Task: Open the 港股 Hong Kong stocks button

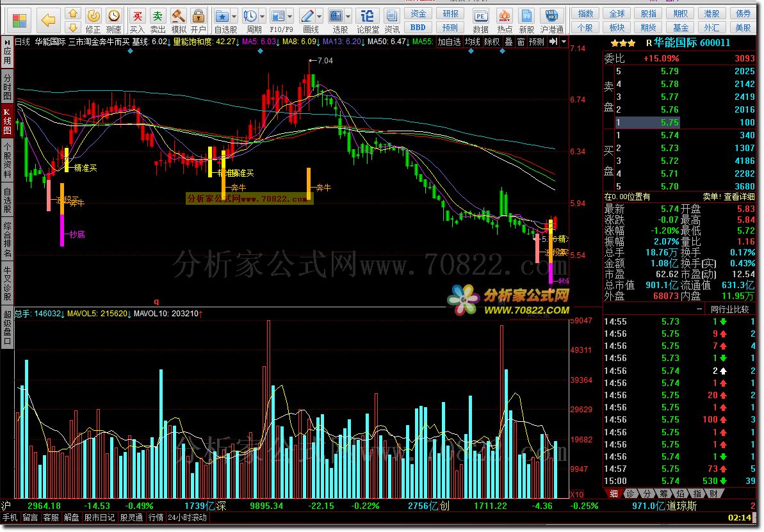Action: tap(712, 13)
